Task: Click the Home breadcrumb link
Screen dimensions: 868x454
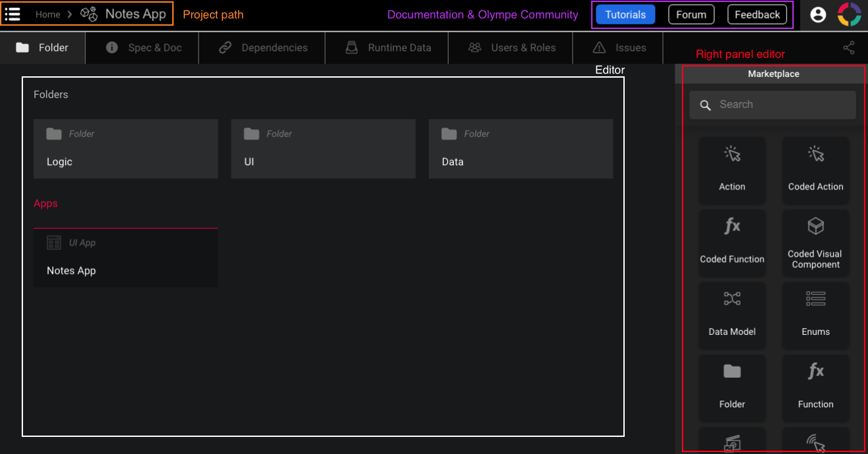Action: pyautogui.click(x=48, y=14)
